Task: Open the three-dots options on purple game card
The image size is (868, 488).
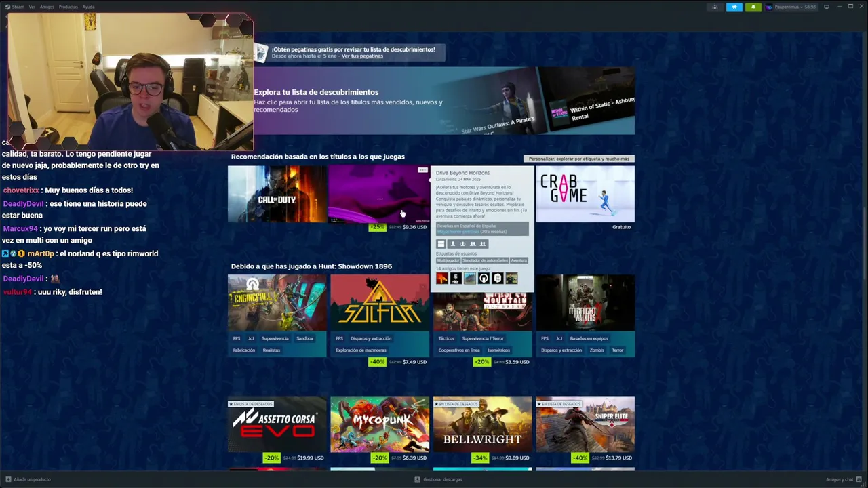Action: pos(422,170)
